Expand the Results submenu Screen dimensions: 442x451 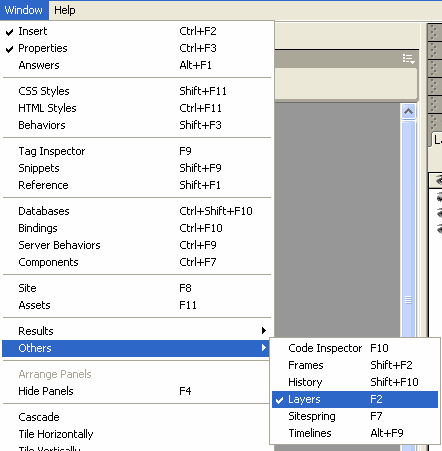click(x=137, y=331)
